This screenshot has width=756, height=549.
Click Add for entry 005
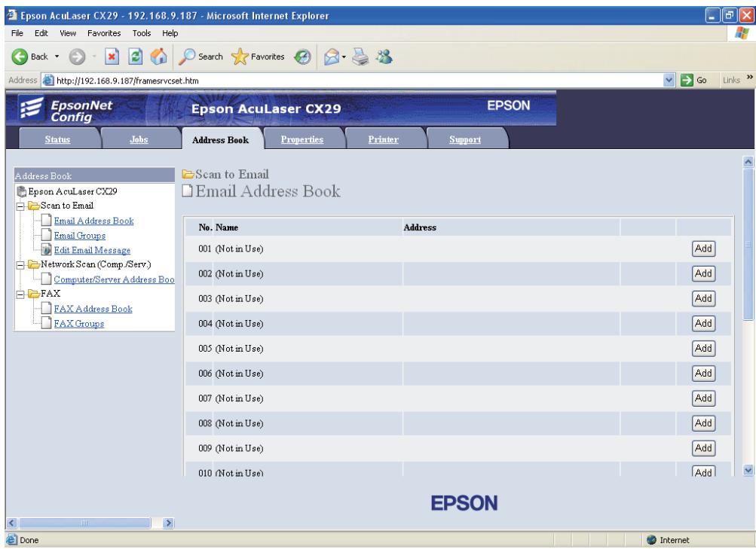[703, 348]
